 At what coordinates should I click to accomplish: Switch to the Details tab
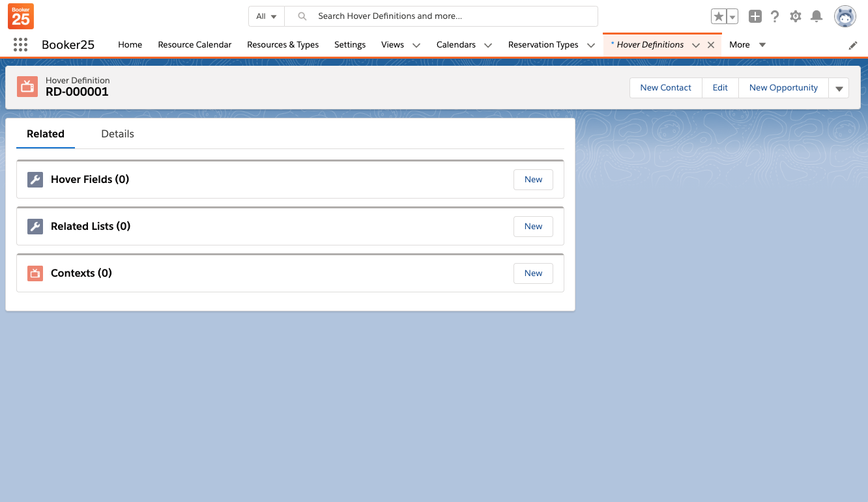click(x=117, y=134)
